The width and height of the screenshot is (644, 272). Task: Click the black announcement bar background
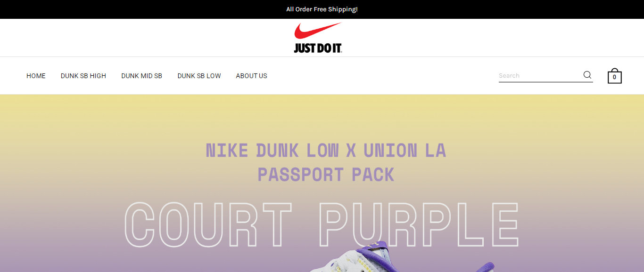141,9
